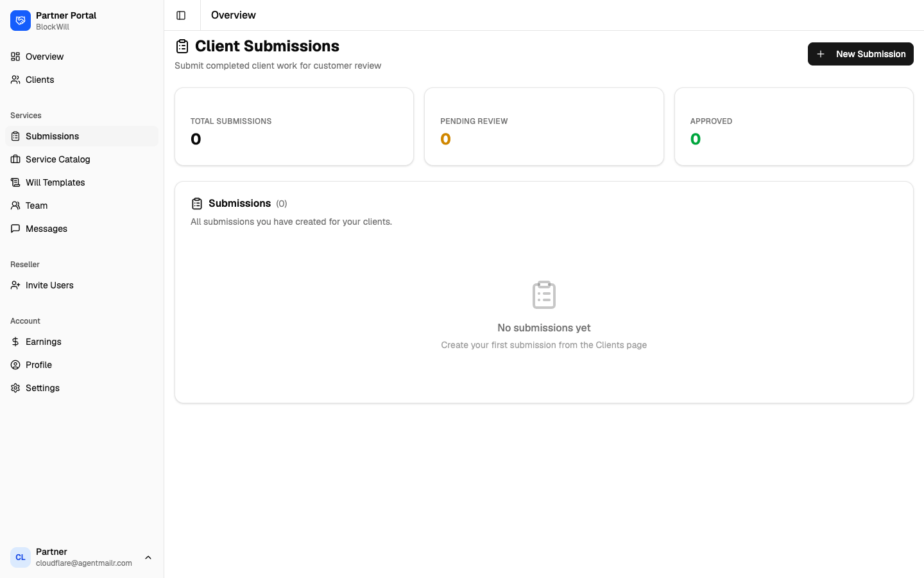The width and height of the screenshot is (924, 578).
Task: Open the Overview page from sidebar
Action: (82, 57)
